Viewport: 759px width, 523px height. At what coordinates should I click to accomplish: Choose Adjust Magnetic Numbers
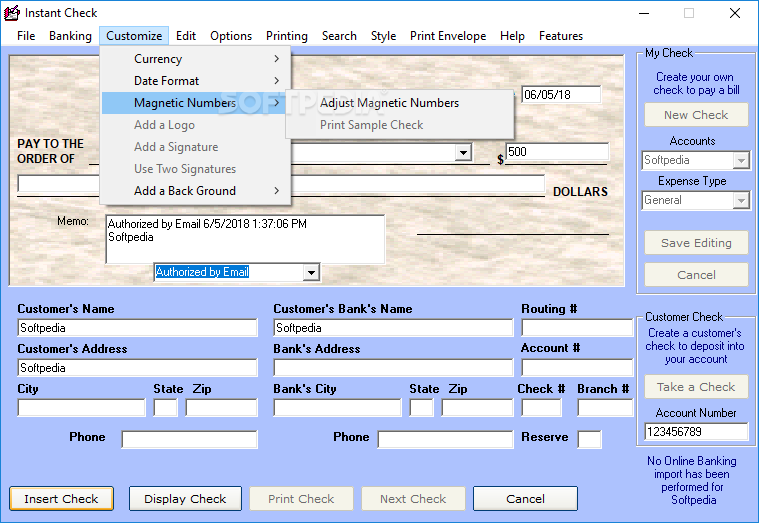click(400, 103)
